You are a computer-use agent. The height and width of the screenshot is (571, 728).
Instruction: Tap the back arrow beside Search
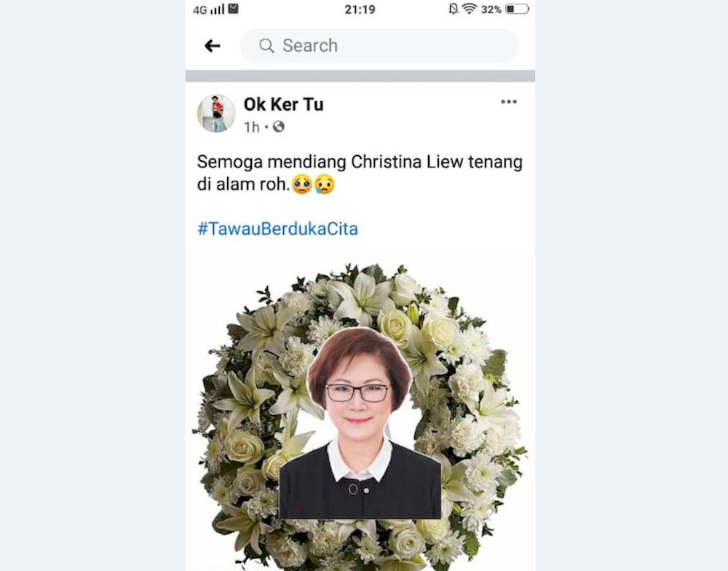tap(212, 46)
